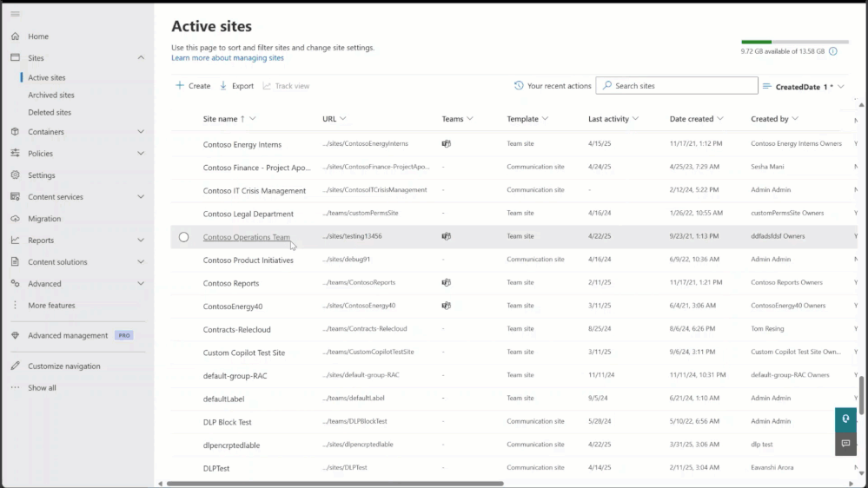Click the Advanced icon in sidebar
The height and width of the screenshot is (488, 868).
point(15,283)
